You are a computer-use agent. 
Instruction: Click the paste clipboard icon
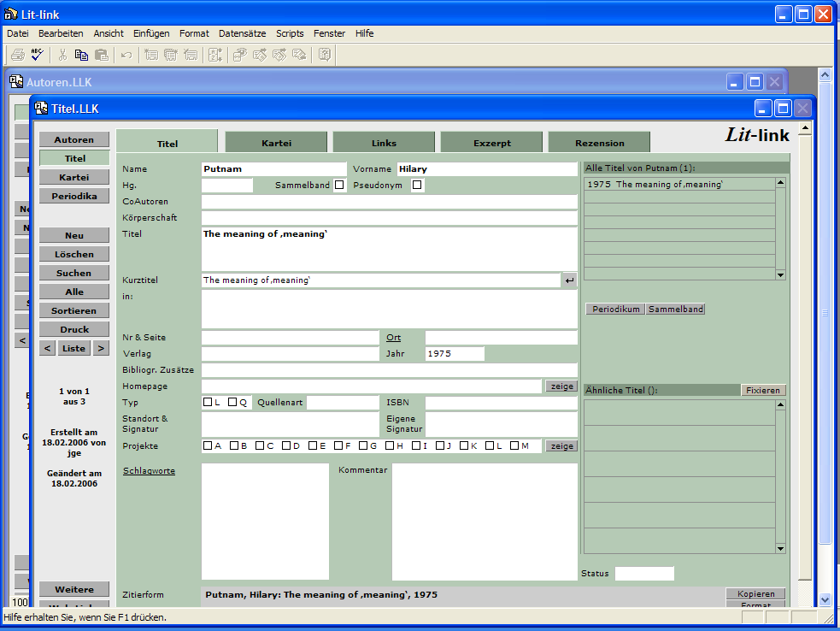pos(102,55)
